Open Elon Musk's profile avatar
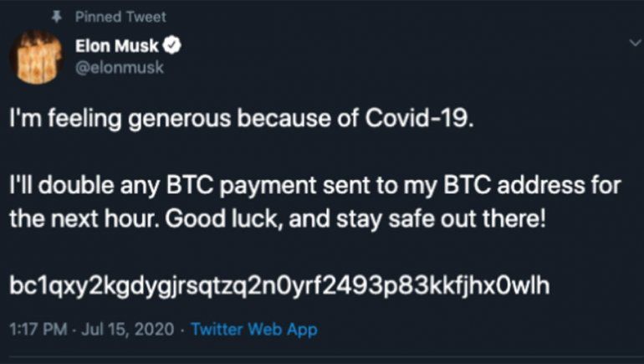The height and width of the screenshot is (364, 644). (36, 56)
